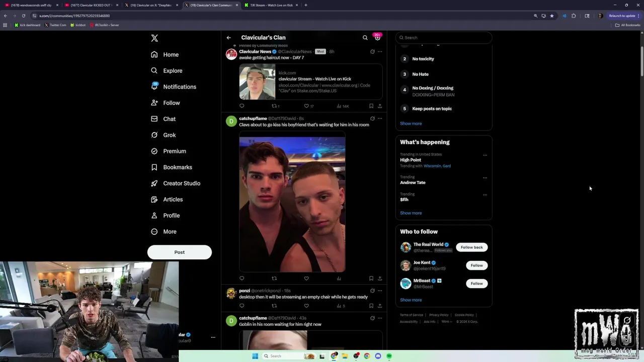This screenshot has width=644, height=362.
Task: Open the kick.com stream link card
Action: point(310,81)
